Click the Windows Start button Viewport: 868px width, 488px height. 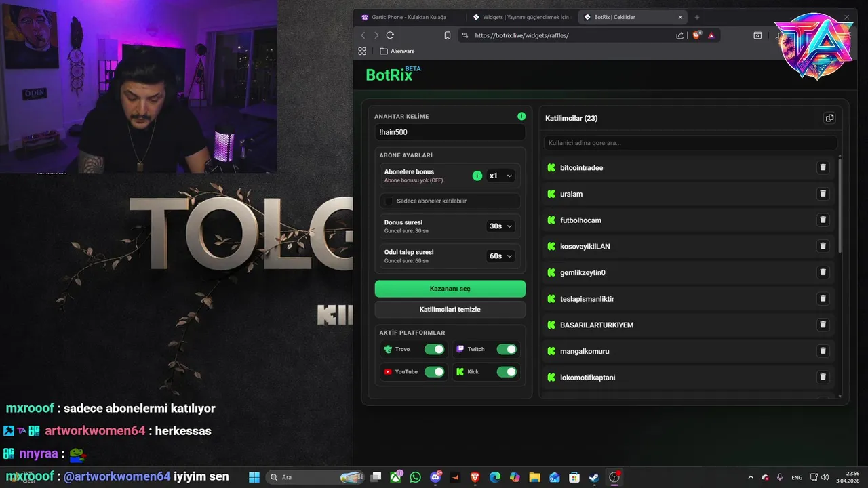point(254,477)
